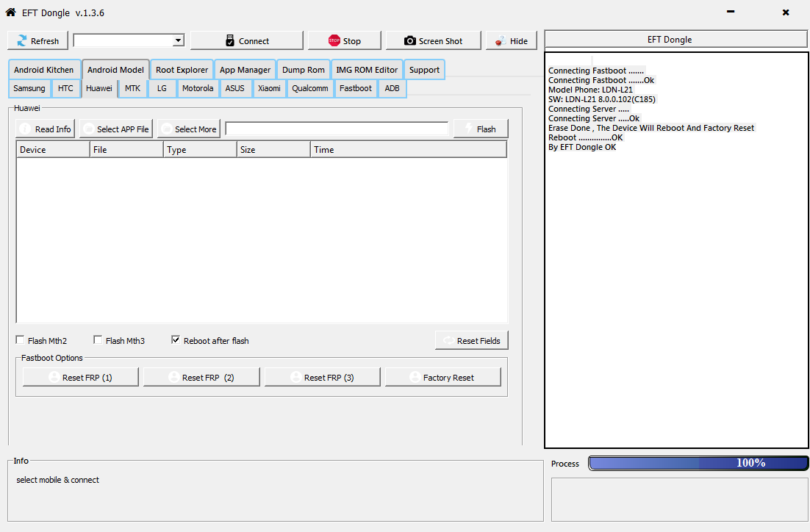The height and width of the screenshot is (532, 810).
Task: Open the Support tab
Action: click(424, 70)
